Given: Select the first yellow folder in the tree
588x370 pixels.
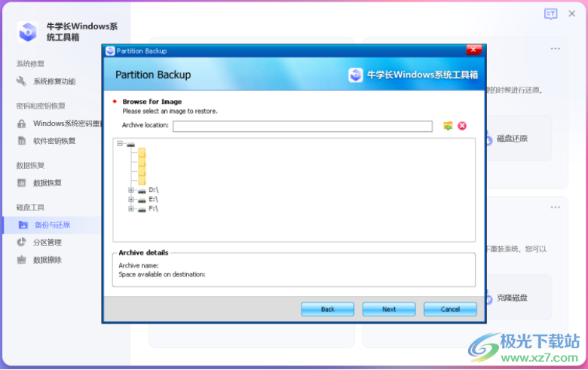Looking at the screenshot, I should pyautogui.click(x=142, y=152).
